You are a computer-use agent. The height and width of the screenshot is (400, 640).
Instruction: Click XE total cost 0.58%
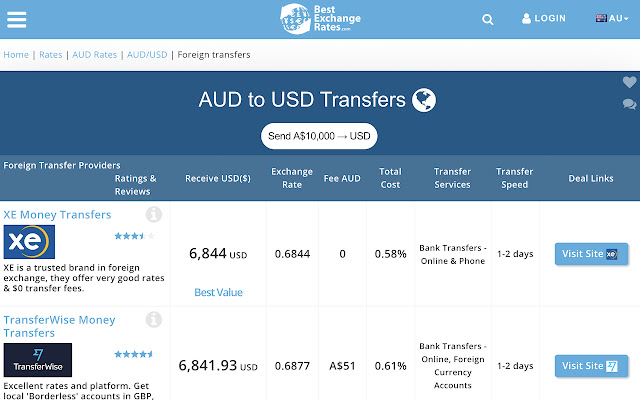[391, 254]
